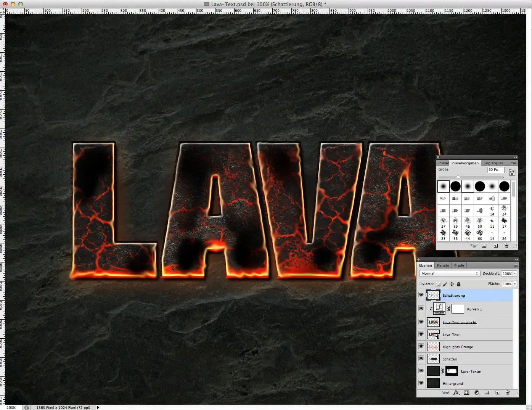Create a new layer
Image resolution: width=532 pixels, height=410 pixels.
coord(497,392)
